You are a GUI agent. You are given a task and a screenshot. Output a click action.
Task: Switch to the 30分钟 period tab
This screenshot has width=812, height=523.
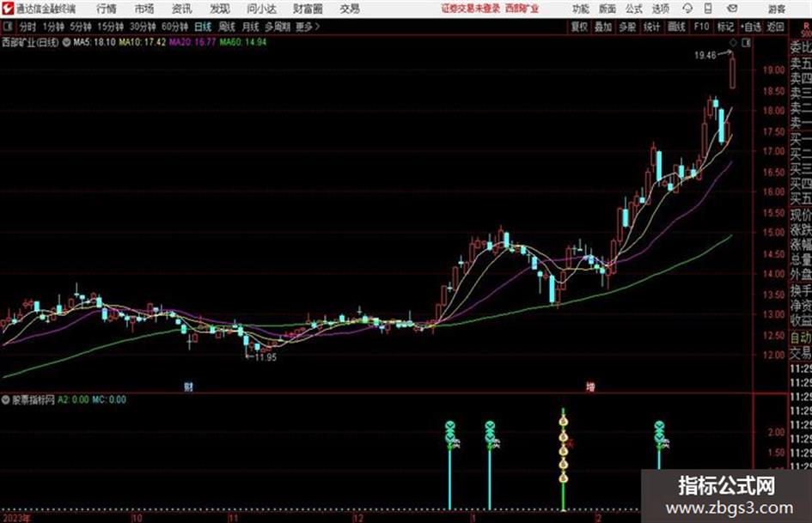tap(143, 27)
